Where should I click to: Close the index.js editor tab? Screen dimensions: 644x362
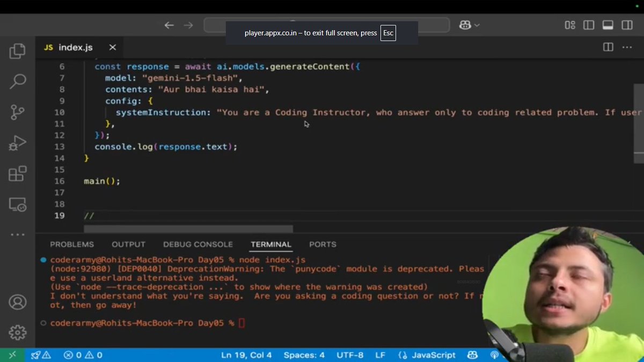[x=113, y=47]
